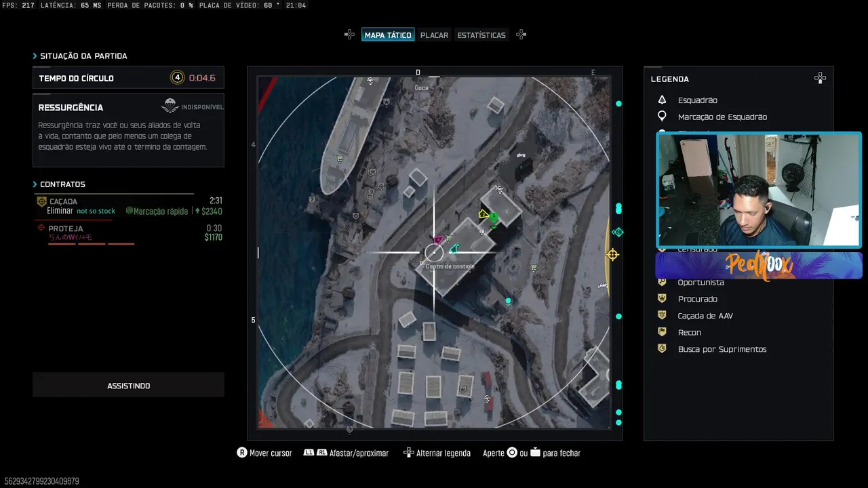Image resolution: width=868 pixels, height=488 pixels.
Task: Click the Marcação rápida hexagon icon
Action: click(130, 211)
